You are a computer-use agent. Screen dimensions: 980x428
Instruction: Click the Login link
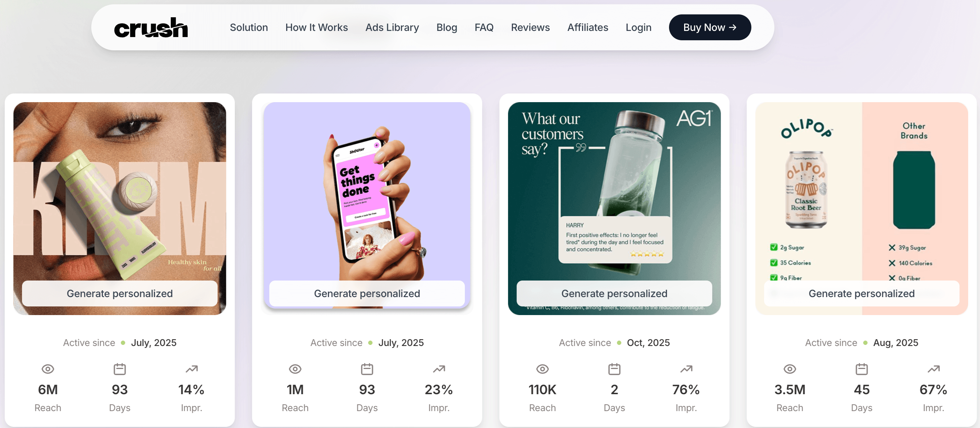coord(638,27)
